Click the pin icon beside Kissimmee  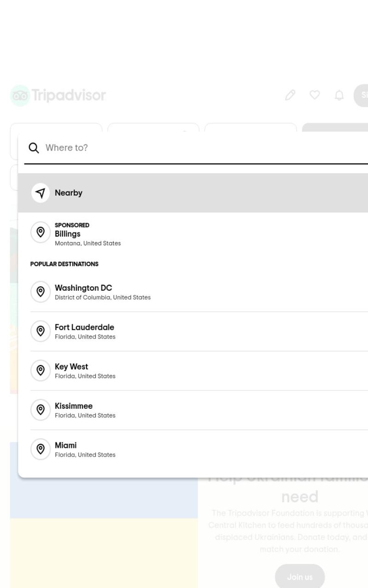pyautogui.click(x=40, y=410)
